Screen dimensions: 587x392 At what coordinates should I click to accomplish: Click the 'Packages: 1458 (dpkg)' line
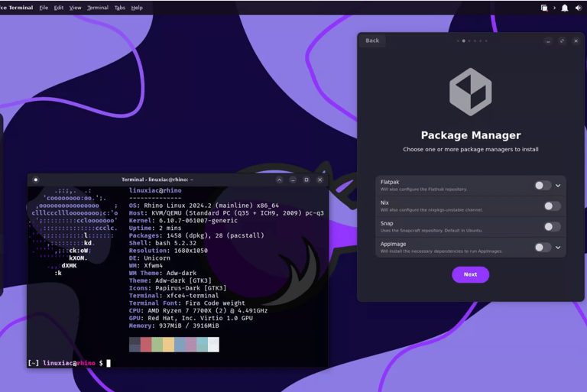point(196,235)
